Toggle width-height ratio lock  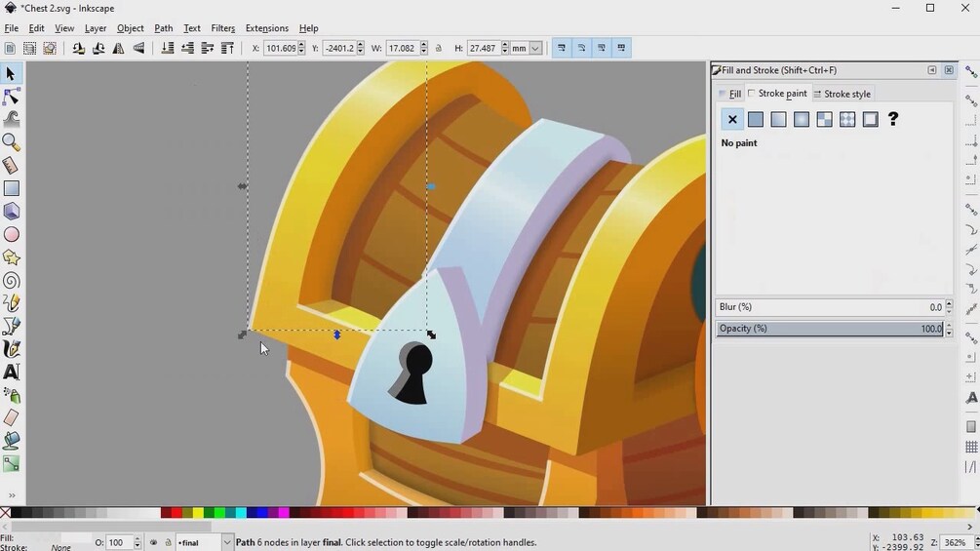tap(439, 48)
